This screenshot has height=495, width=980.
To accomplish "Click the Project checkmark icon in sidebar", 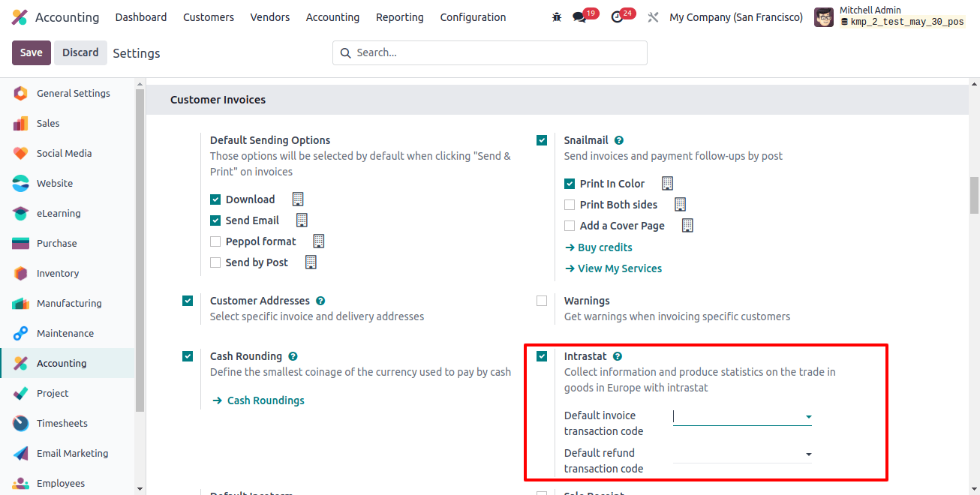I will pos(21,394).
